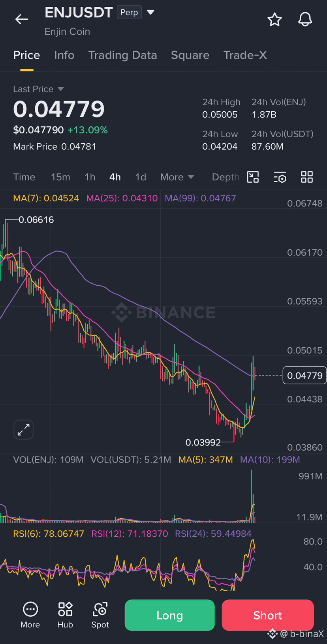Open the Square tab
This screenshot has width=327, height=644.
190,55
